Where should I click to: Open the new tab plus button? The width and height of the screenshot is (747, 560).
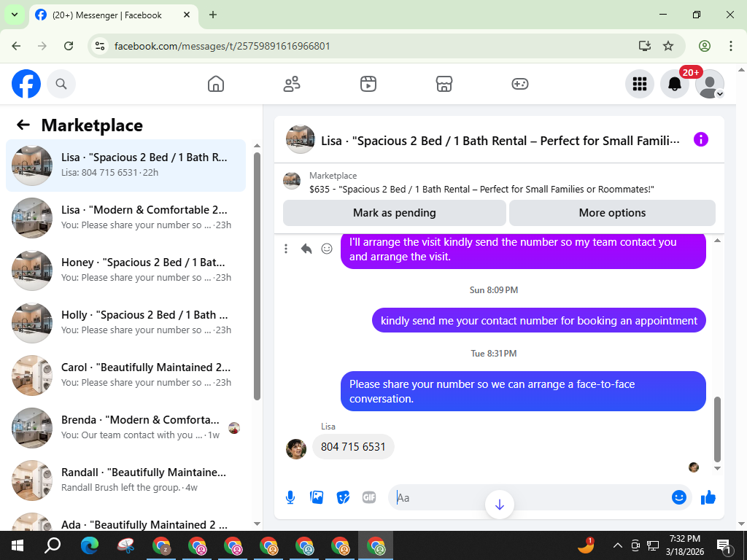tap(213, 15)
